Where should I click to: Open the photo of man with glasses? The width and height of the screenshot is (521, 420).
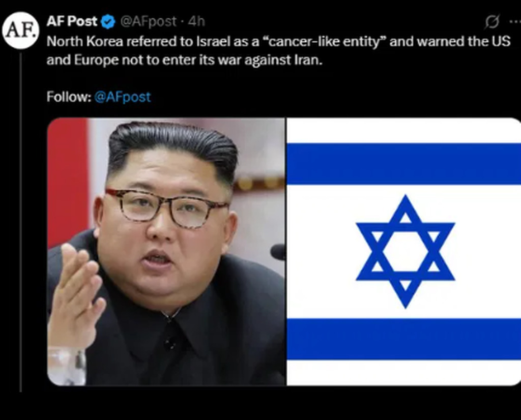[166, 252]
